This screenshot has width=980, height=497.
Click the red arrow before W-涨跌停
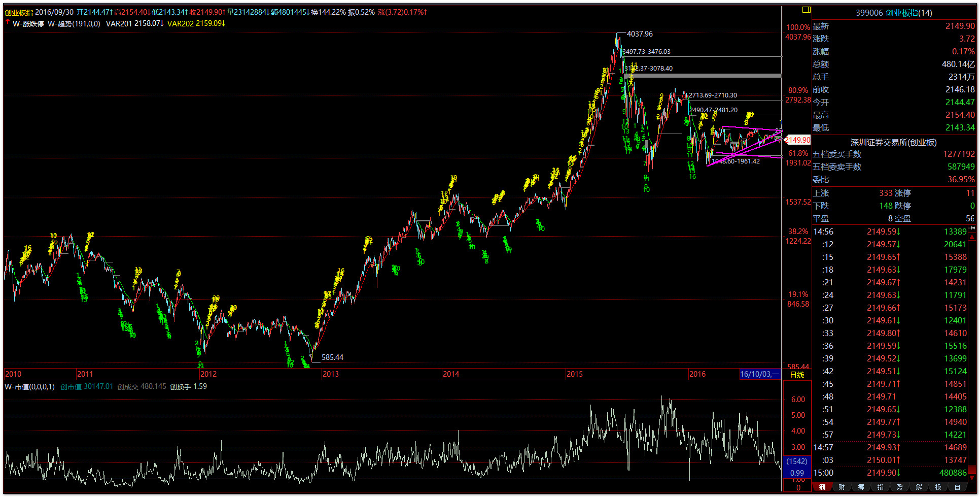(x=8, y=22)
